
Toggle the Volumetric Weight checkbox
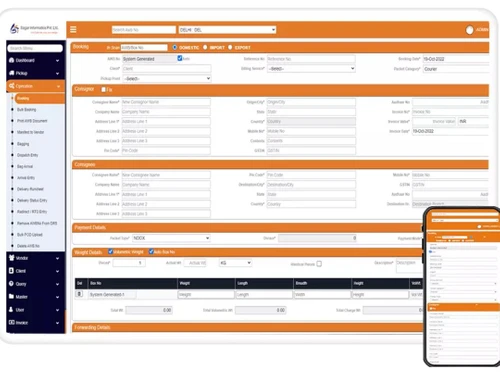[111, 252]
